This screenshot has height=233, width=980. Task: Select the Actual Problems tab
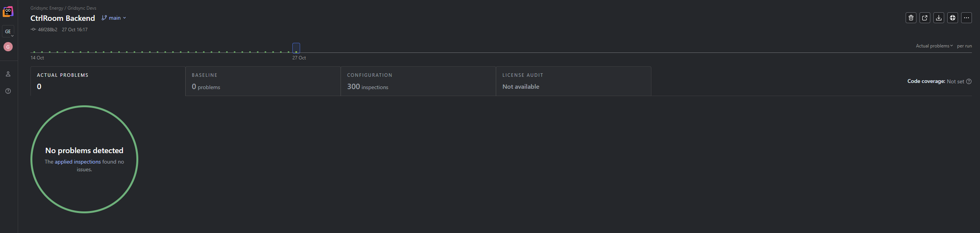(108, 81)
